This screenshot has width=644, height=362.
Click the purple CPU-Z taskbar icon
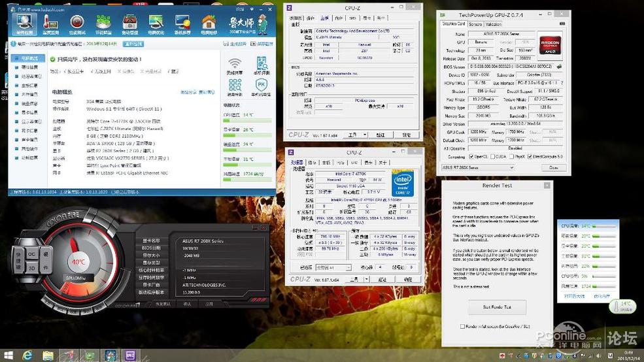point(131,355)
